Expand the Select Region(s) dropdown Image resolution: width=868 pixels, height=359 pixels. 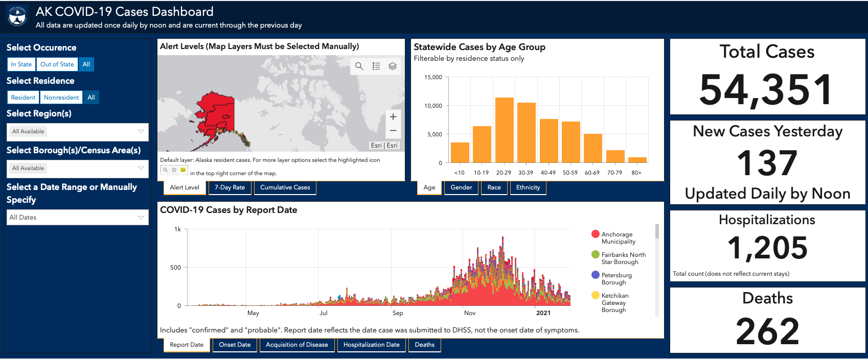(78, 132)
